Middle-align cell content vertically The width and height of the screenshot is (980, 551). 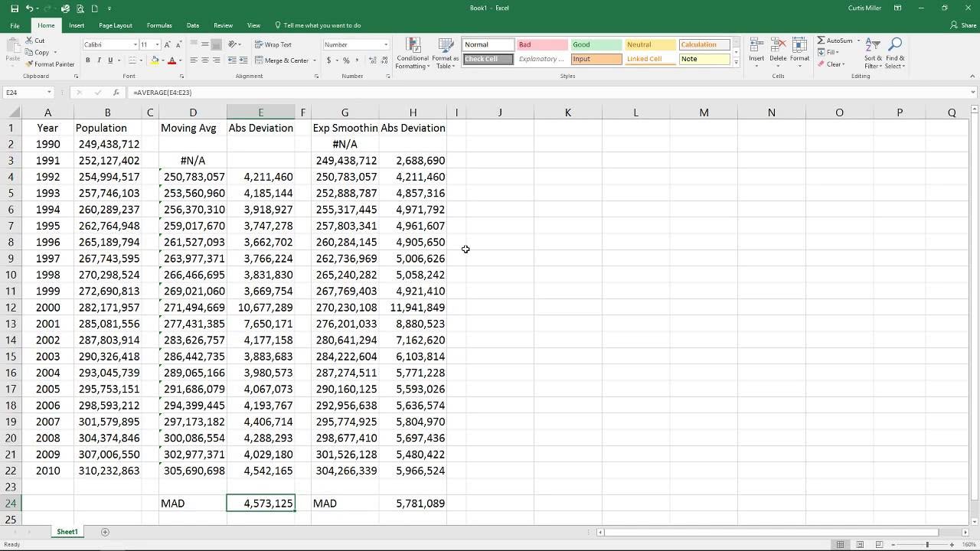coord(204,44)
